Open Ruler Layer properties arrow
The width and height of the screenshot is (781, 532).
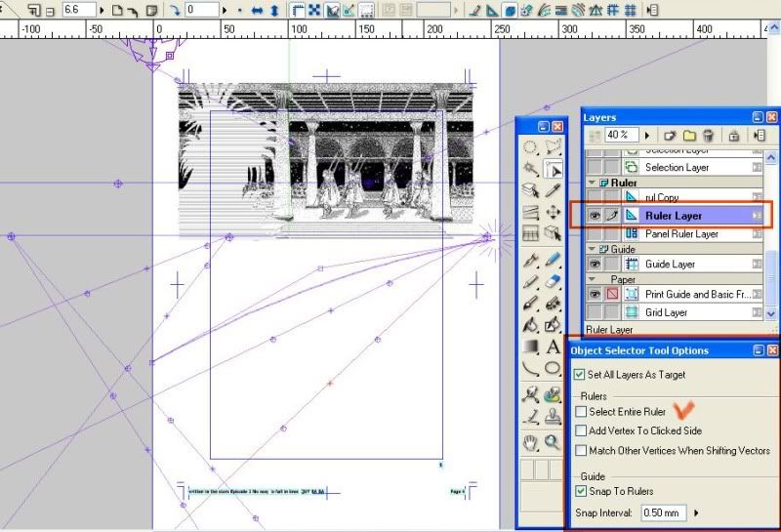click(758, 216)
